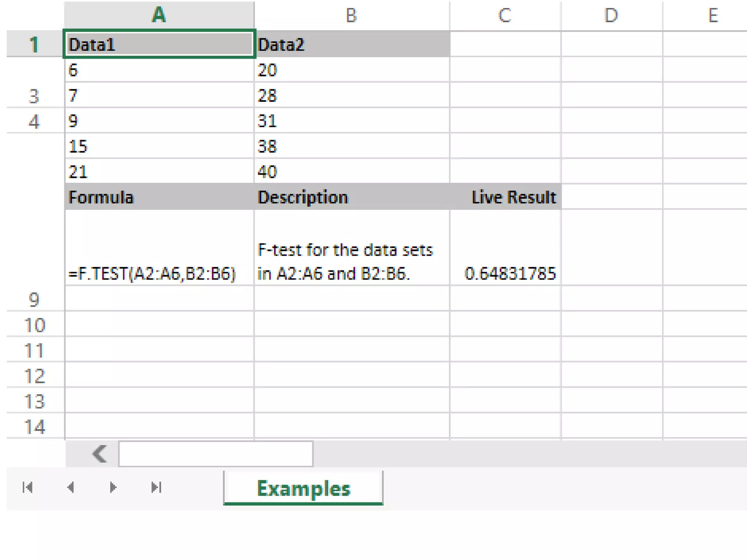This screenshot has height=560, width=747.
Task: Go to last sheet navigation arrow
Action: [156, 487]
